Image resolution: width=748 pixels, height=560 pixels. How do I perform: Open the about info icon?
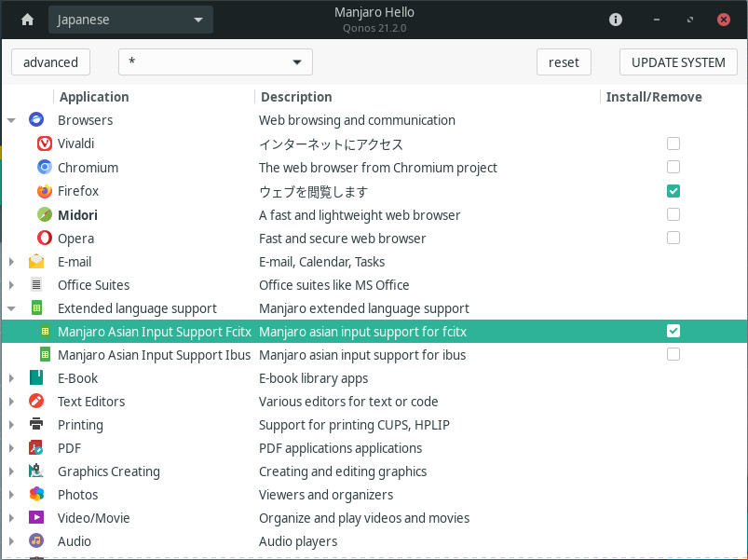tap(616, 20)
